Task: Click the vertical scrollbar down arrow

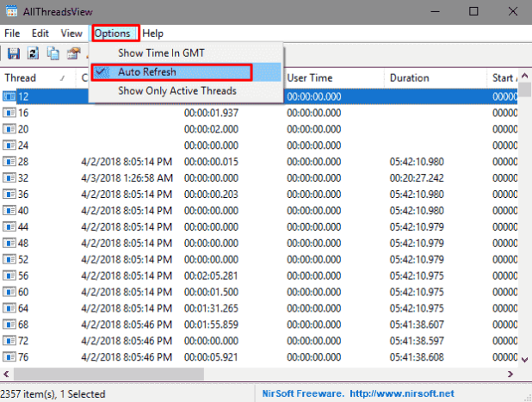Action: (x=524, y=360)
